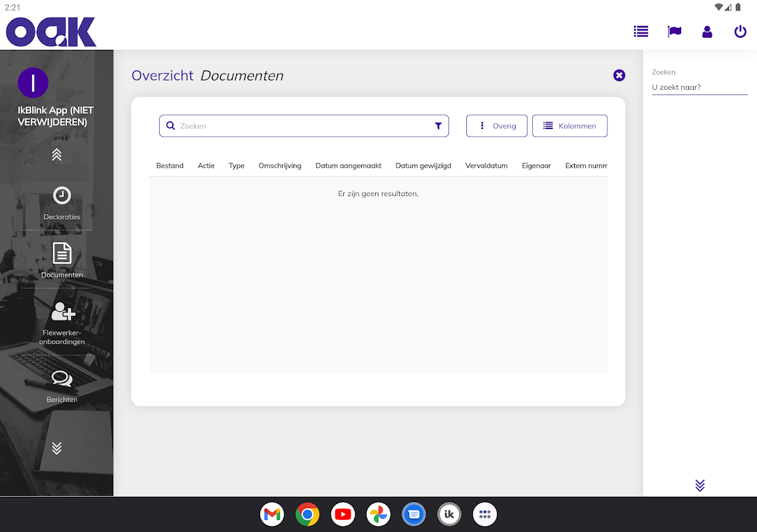Open Declaraties clock icon
This screenshot has width=757, height=532.
point(62,196)
